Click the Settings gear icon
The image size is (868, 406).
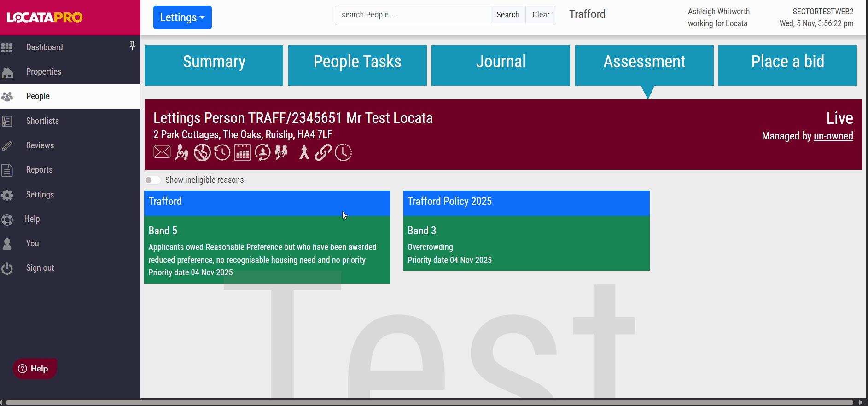point(7,195)
